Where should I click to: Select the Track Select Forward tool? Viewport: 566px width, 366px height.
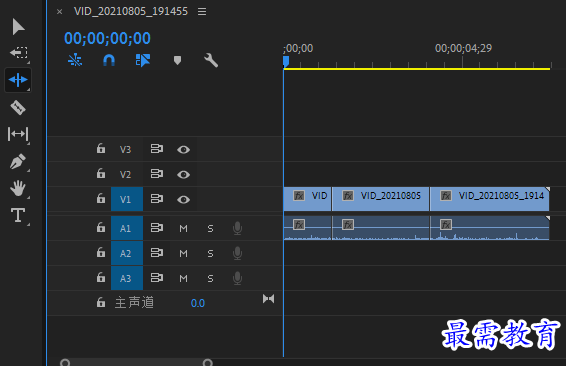[x=19, y=52]
